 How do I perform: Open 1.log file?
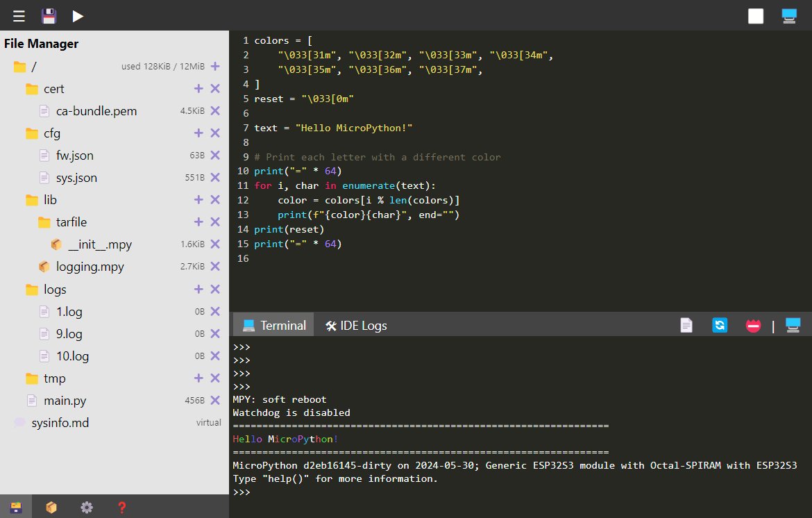point(69,312)
